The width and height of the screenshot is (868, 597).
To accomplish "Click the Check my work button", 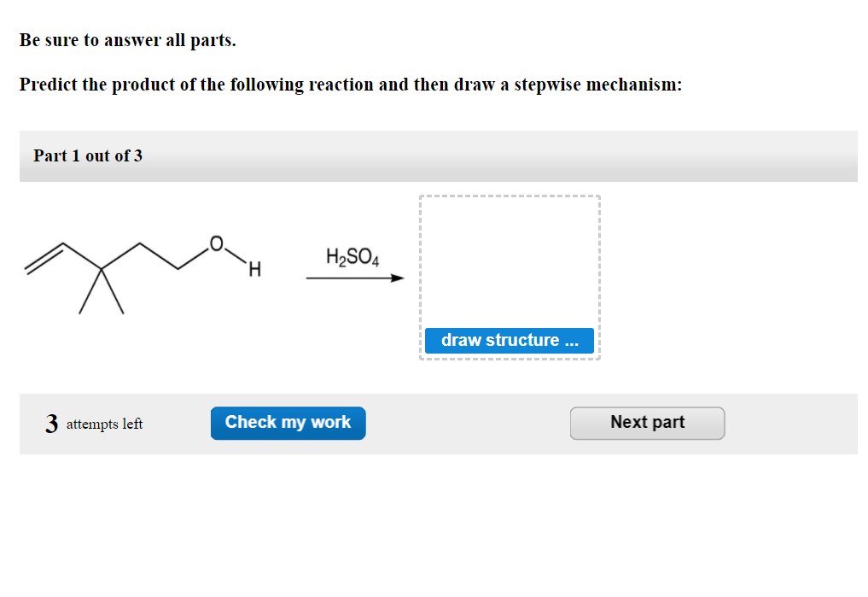I will [x=288, y=423].
